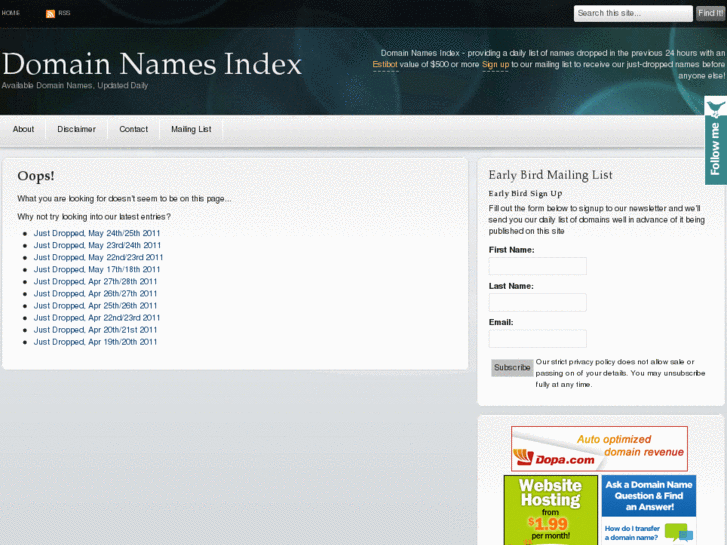Open the Estibot link
The image size is (727, 545).
point(385,64)
